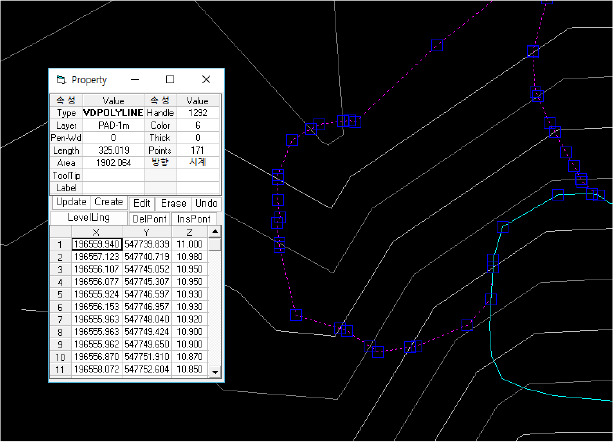
Task: Click the Property window title icon
Action: coord(61,80)
